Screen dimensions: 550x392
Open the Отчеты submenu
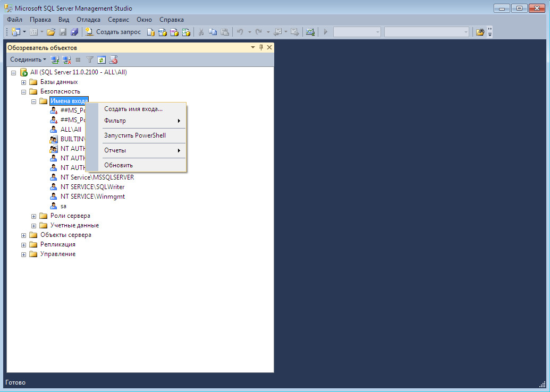tap(136, 150)
